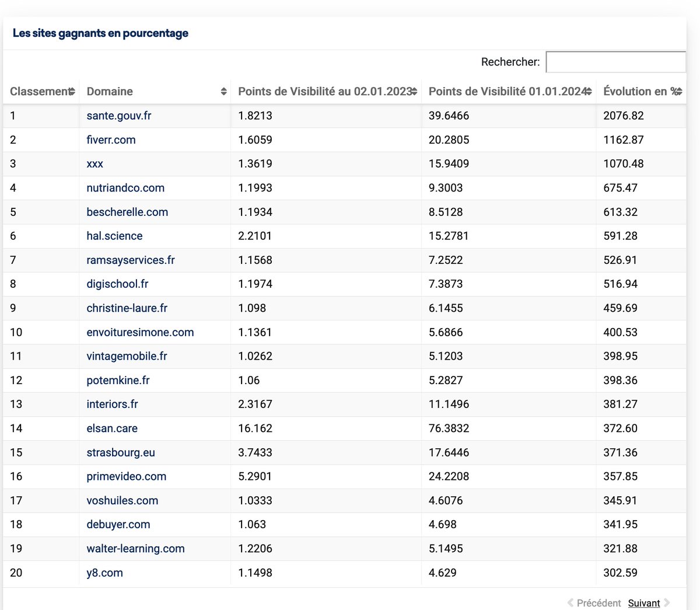Open the nutriandco.com domain link

click(125, 188)
